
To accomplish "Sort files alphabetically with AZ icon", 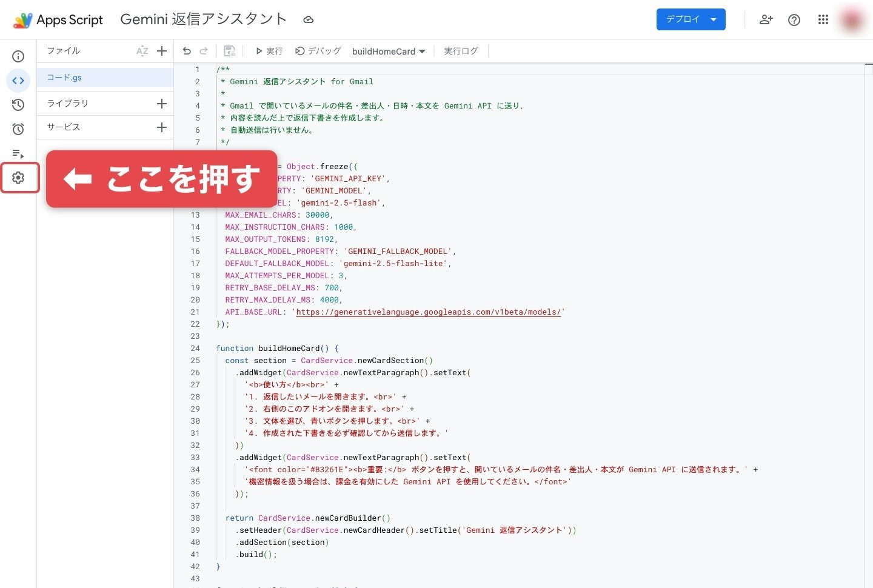I will tap(142, 52).
